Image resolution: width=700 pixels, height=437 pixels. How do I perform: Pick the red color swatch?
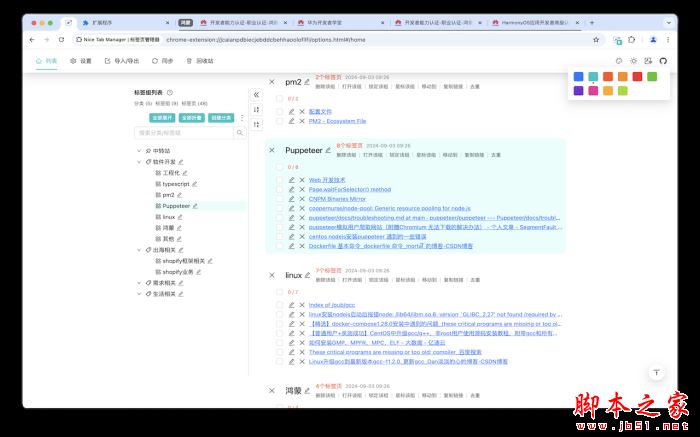637,76
